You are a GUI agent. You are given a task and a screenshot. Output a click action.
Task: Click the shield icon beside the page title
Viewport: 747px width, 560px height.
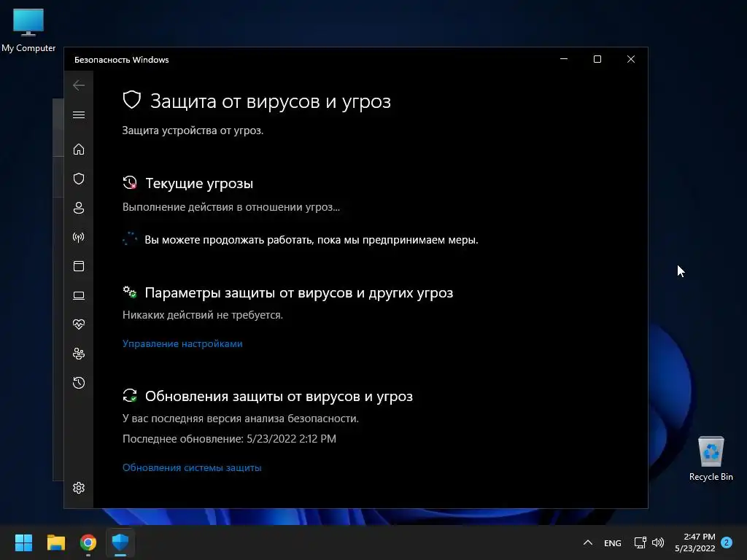point(132,101)
